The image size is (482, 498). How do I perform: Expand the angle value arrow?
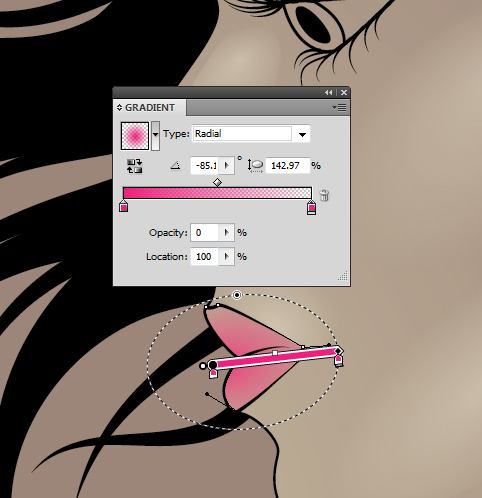click(x=227, y=165)
